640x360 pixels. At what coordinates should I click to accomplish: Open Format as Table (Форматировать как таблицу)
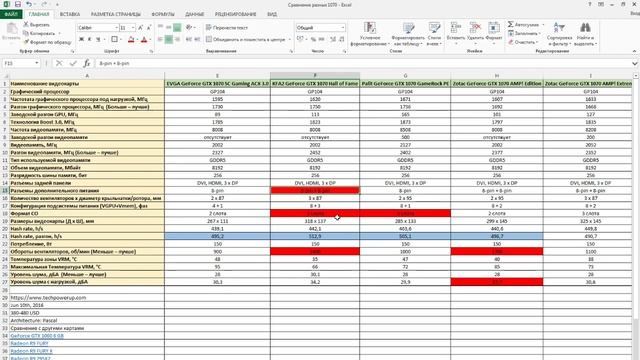tap(408, 34)
